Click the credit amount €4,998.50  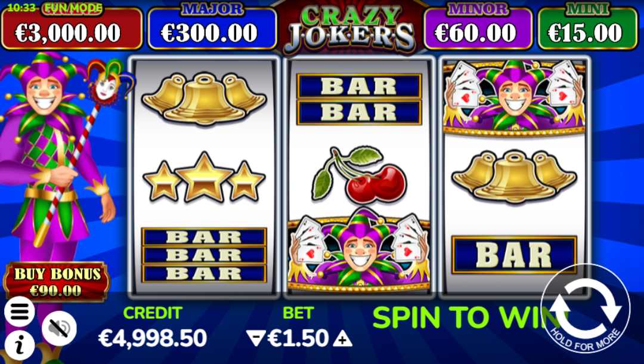point(153,338)
